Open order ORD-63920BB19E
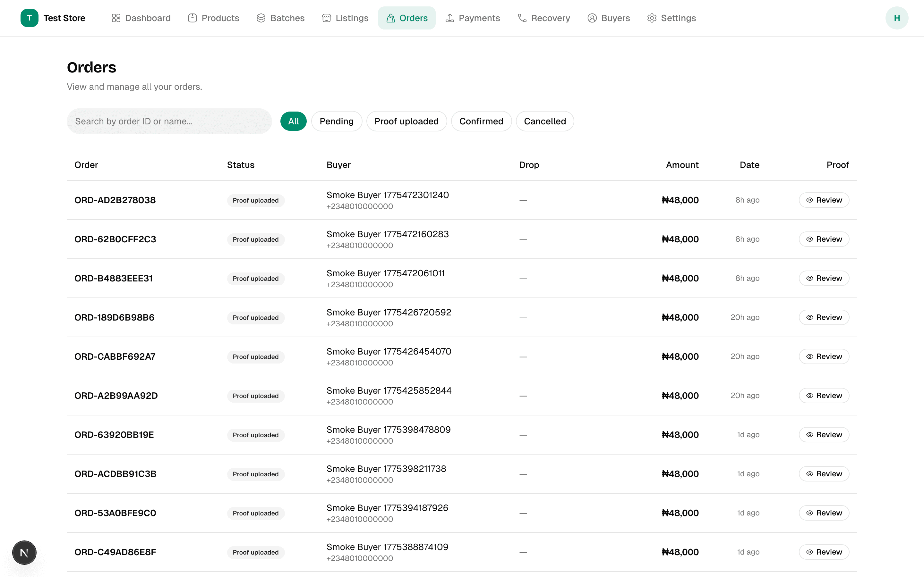Screen dimensions: 924x577 pyautogui.click(x=114, y=435)
